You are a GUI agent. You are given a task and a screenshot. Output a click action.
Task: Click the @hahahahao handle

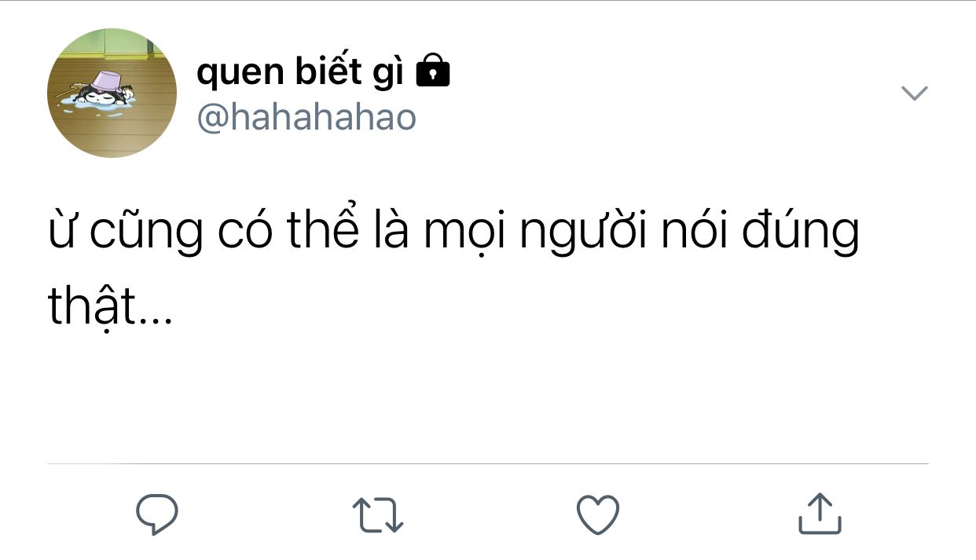[x=306, y=117]
